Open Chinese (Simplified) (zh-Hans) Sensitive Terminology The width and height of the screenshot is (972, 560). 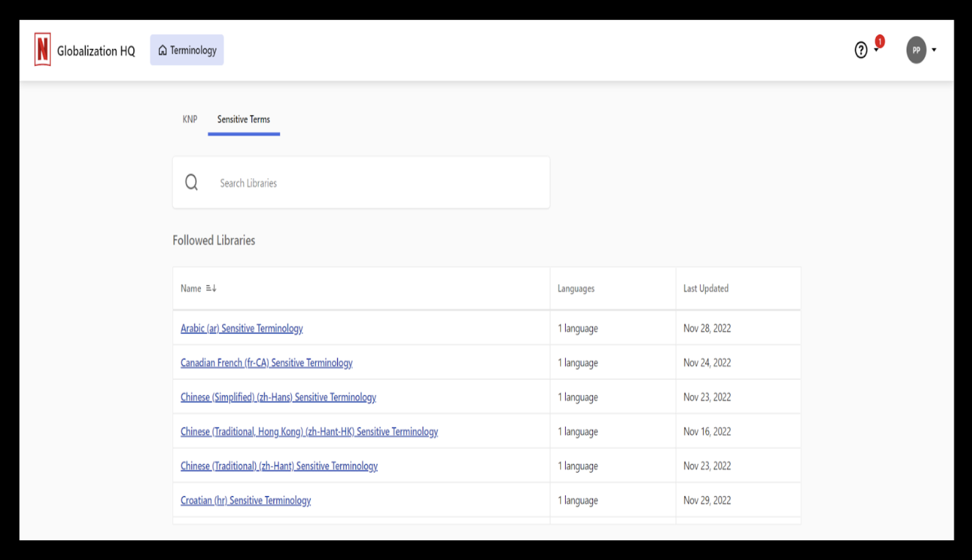(279, 397)
